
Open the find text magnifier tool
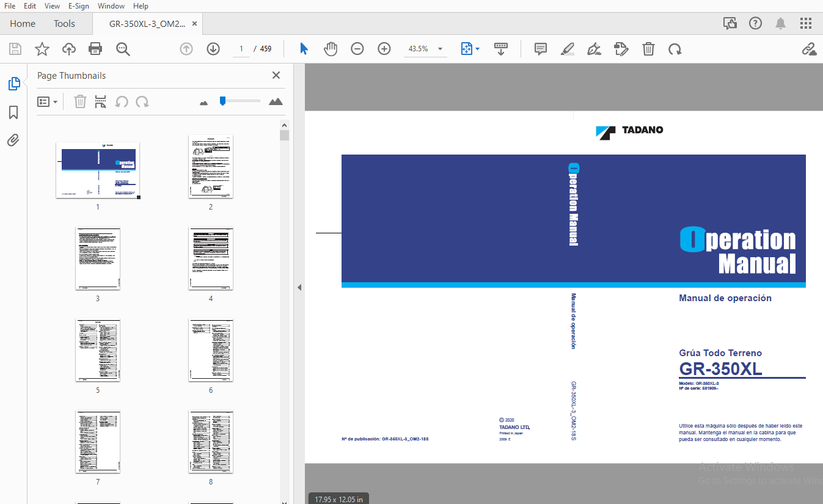click(x=123, y=49)
